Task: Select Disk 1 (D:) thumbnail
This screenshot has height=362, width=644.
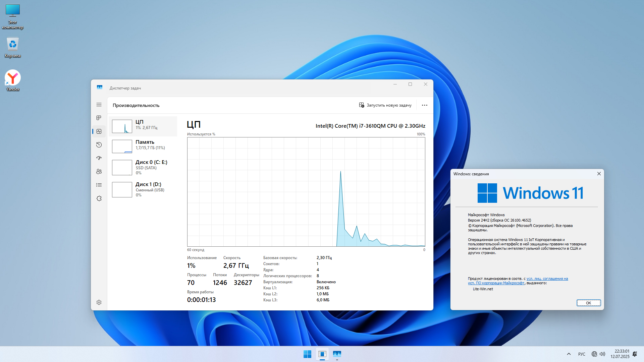Action: tap(122, 190)
